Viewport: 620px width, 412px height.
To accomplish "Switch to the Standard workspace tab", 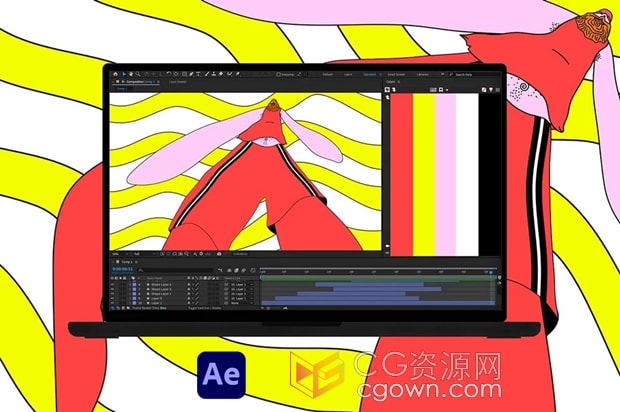I will 370,74.
